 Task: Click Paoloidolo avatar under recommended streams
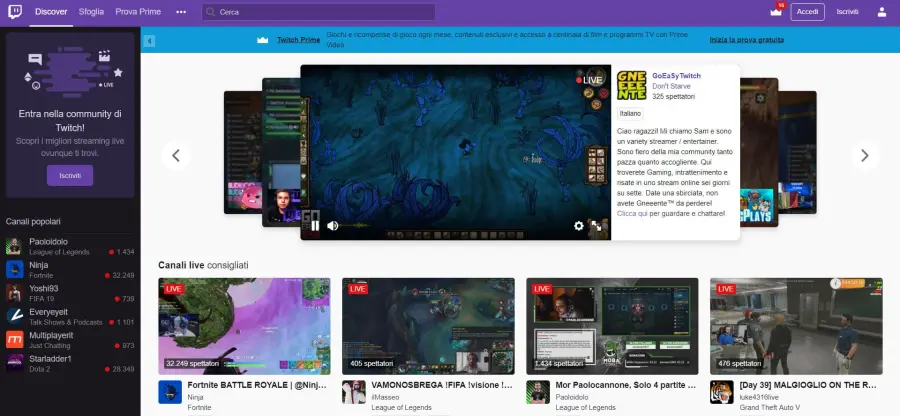pos(538,392)
